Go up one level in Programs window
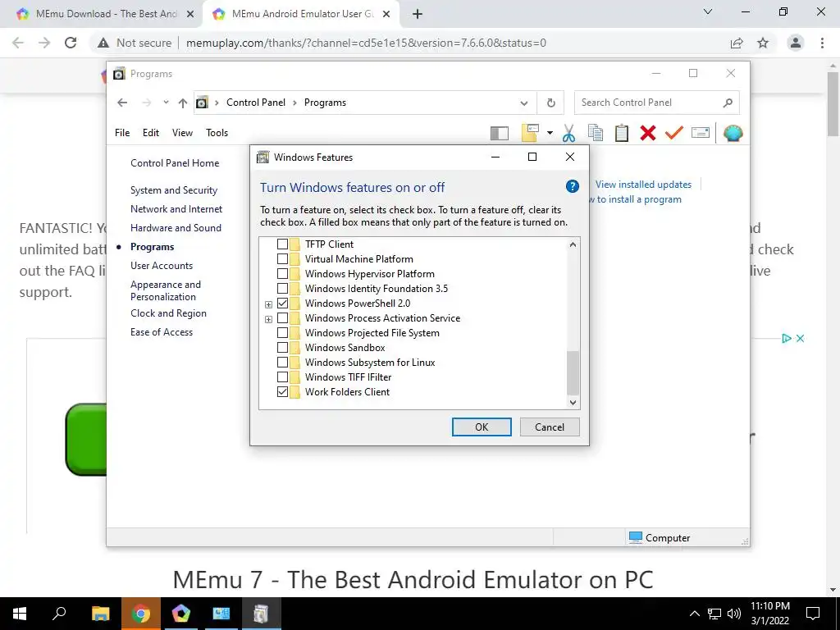Screen dimensions: 840x630 (x=183, y=103)
